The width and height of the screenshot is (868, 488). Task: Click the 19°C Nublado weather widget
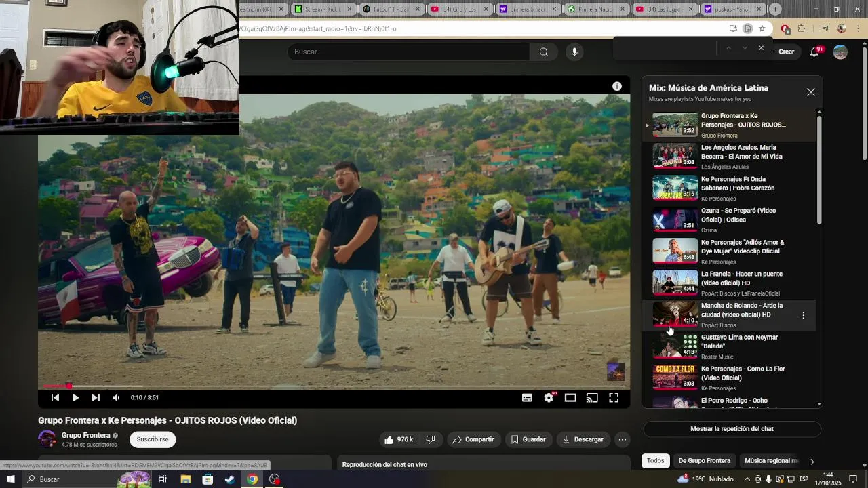pyautogui.click(x=706, y=479)
